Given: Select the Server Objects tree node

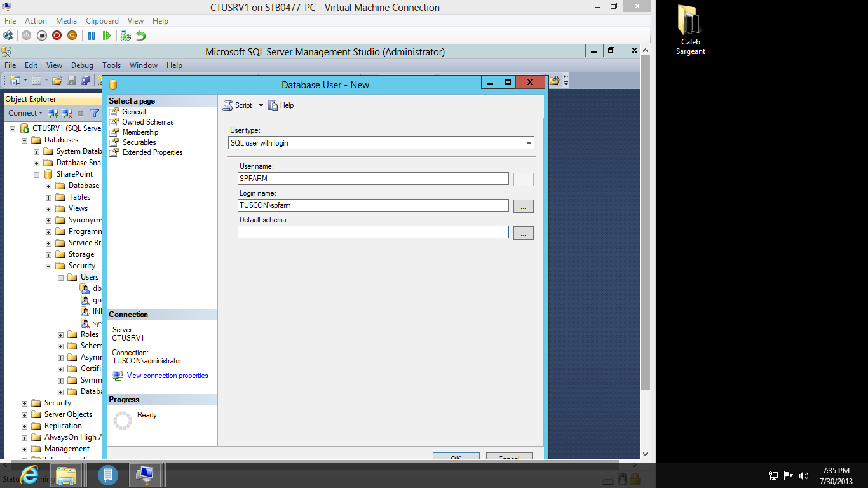Looking at the screenshot, I should 68,414.
